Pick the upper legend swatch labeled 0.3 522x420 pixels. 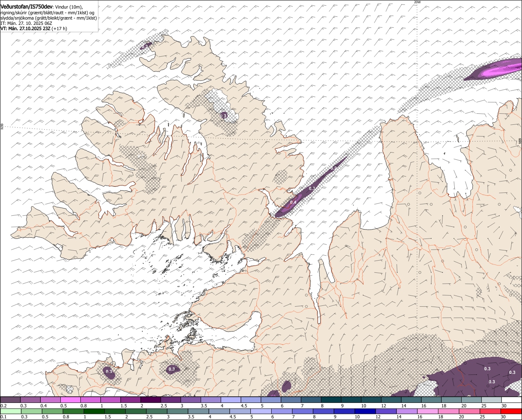(30, 400)
